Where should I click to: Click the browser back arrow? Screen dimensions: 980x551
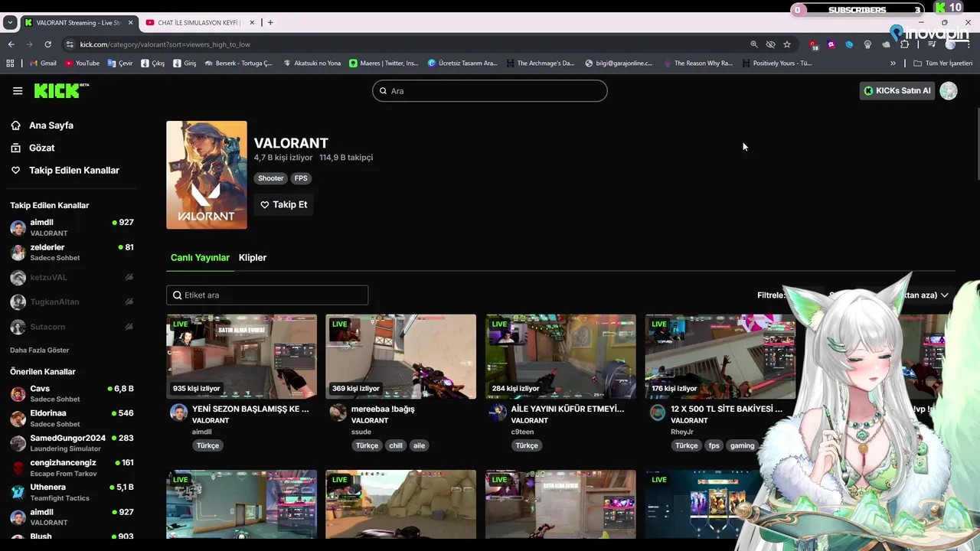click(11, 44)
